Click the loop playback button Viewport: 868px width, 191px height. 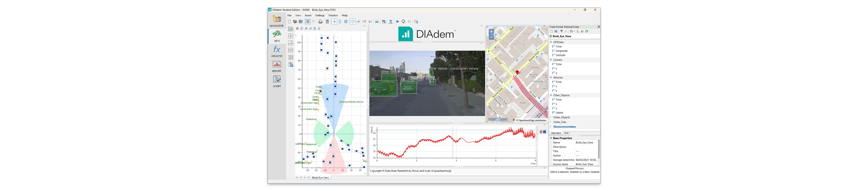(x=403, y=21)
